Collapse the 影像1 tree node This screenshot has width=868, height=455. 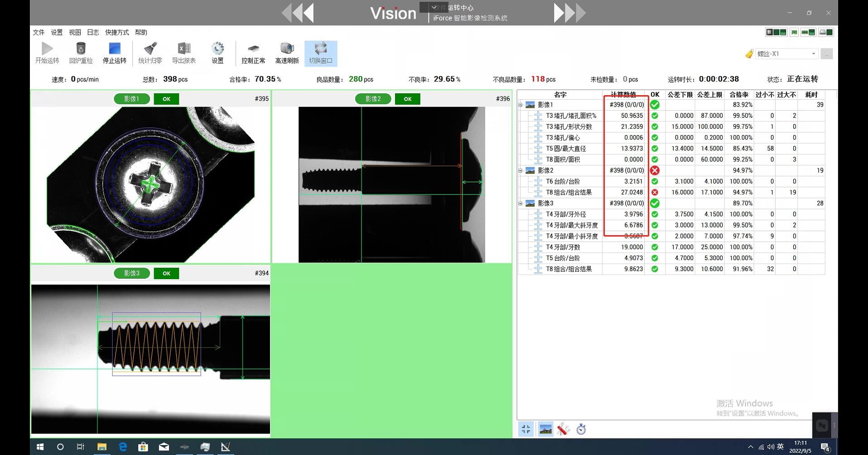click(521, 105)
